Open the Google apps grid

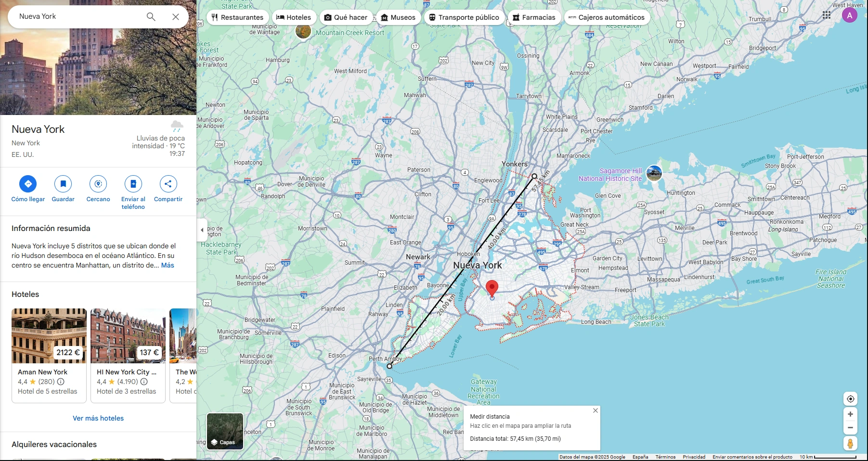(827, 15)
